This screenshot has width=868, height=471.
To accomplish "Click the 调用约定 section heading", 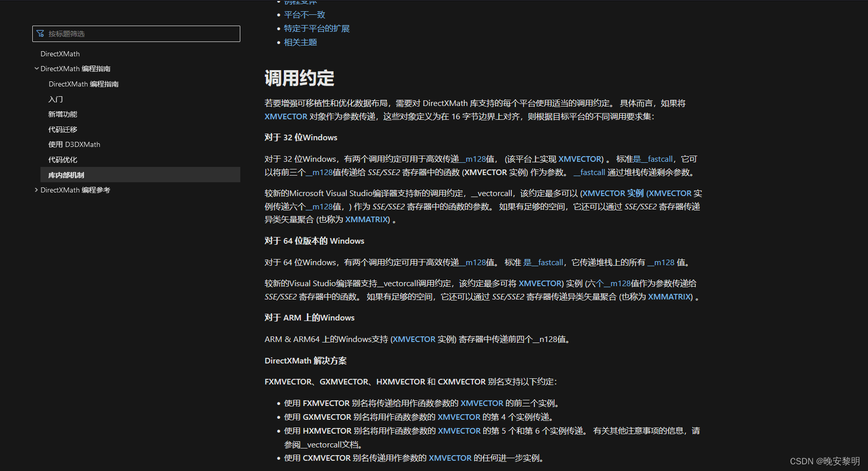I will (x=299, y=78).
